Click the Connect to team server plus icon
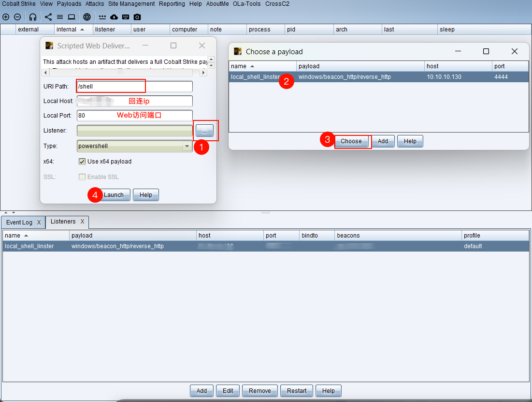The width and height of the screenshot is (532, 402). pyautogui.click(x=6, y=17)
